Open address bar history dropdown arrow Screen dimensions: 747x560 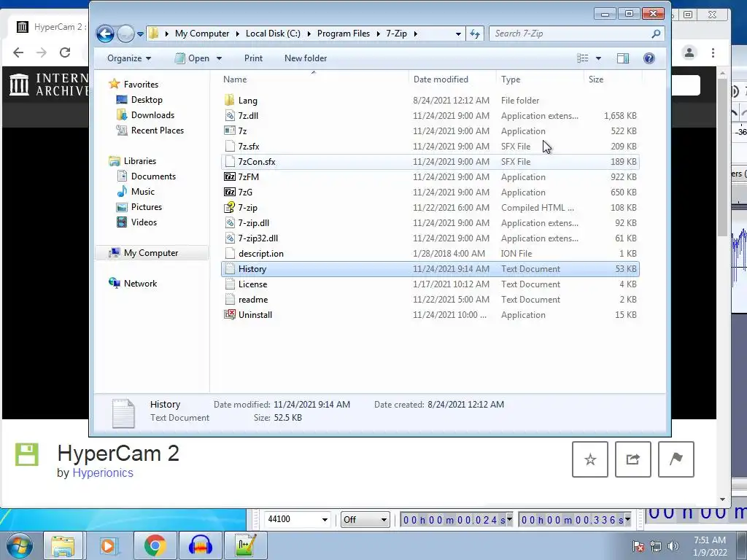(458, 34)
